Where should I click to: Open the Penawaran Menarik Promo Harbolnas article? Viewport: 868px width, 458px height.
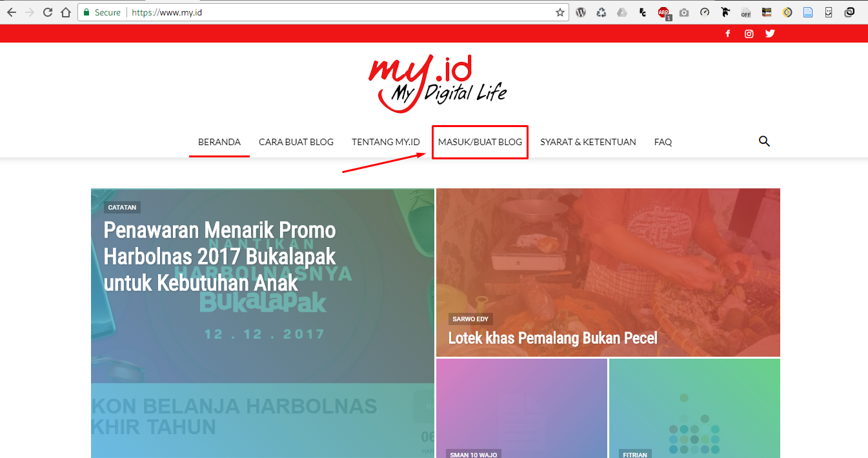pyautogui.click(x=220, y=256)
